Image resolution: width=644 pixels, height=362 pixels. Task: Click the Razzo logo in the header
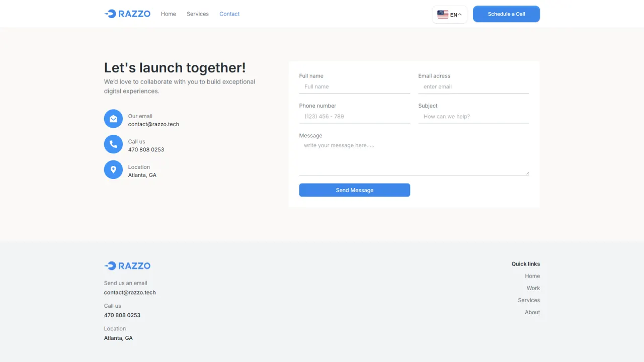point(127,14)
